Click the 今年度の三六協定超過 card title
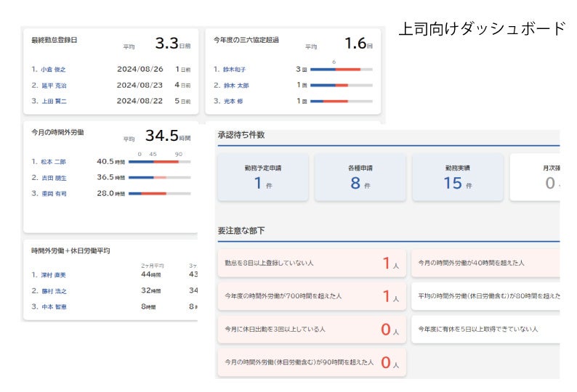The image size is (577, 392). [x=246, y=40]
